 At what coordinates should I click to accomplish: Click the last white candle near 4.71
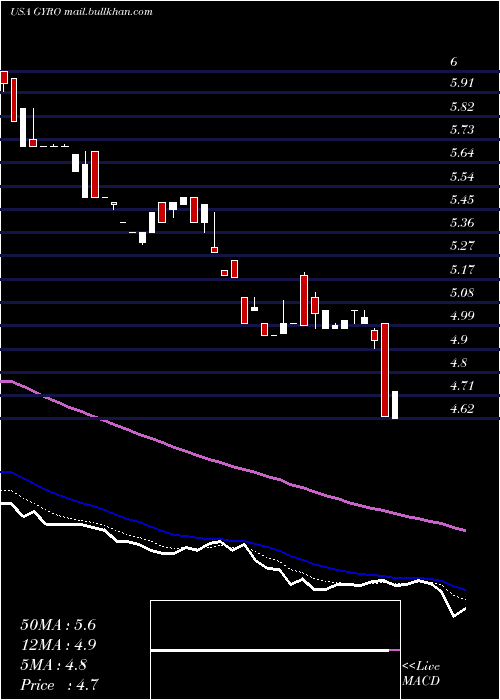tap(395, 405)
